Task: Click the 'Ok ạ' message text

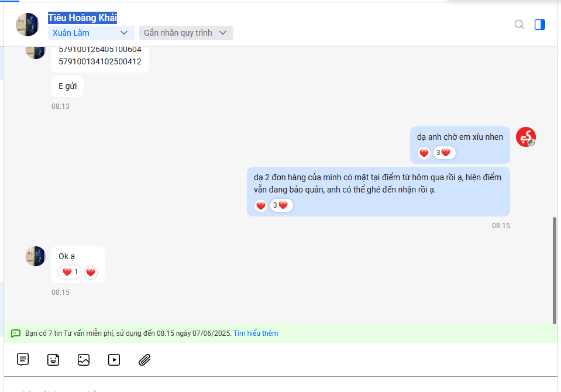Action: coord(67,256)
